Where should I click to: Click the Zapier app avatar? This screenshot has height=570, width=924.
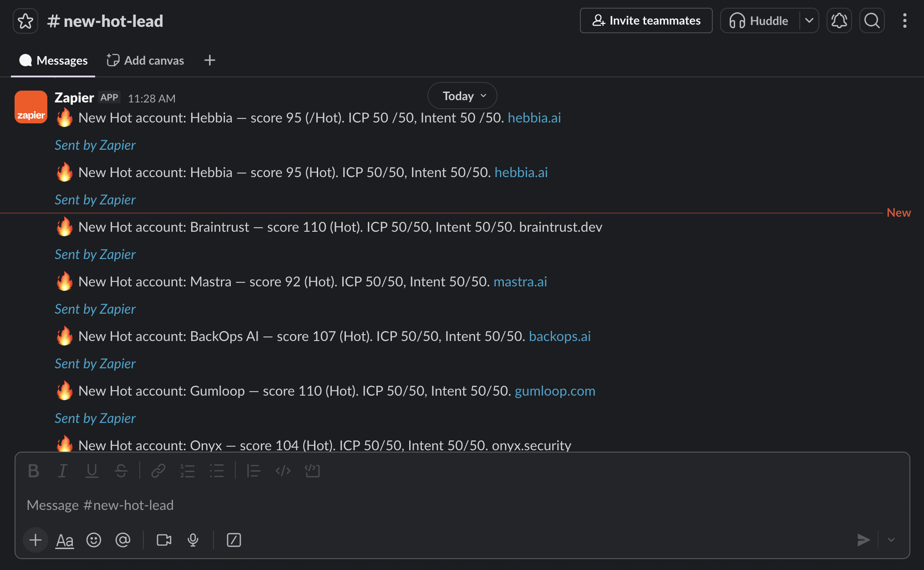[x=31, y=107]
